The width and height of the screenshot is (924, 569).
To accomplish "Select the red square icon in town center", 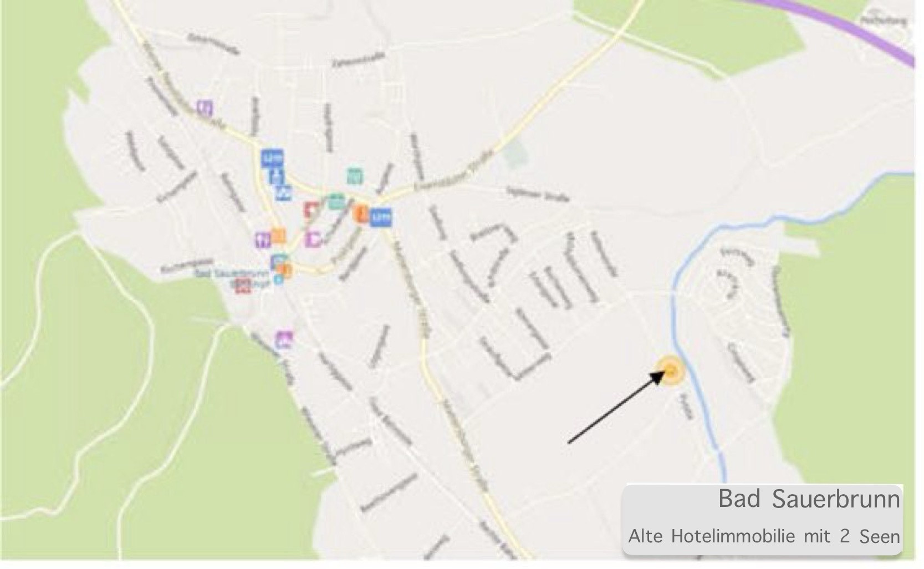I will pyautogui.click(x=312, y=210).
